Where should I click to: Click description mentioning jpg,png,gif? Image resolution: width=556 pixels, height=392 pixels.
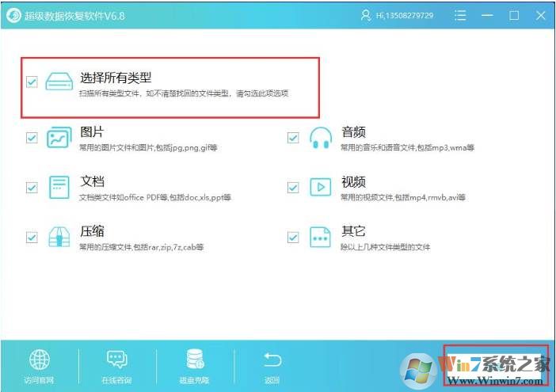tap(148, 147)
